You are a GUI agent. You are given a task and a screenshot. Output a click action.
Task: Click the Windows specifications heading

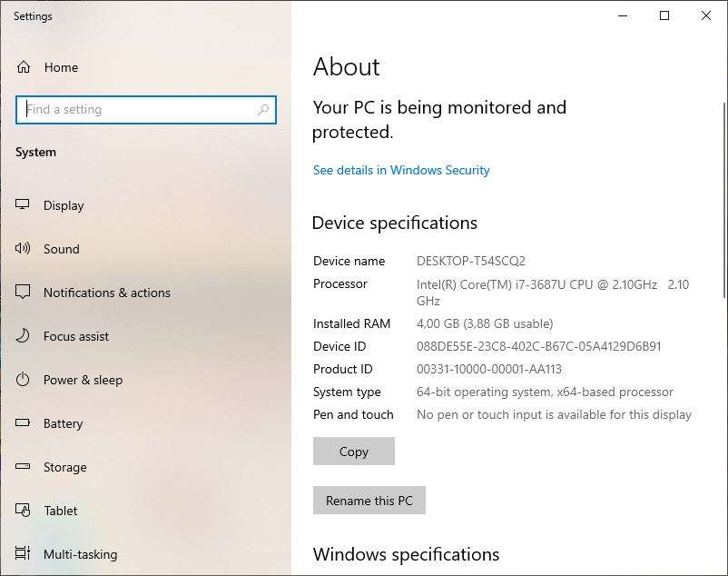click(405, 554)
